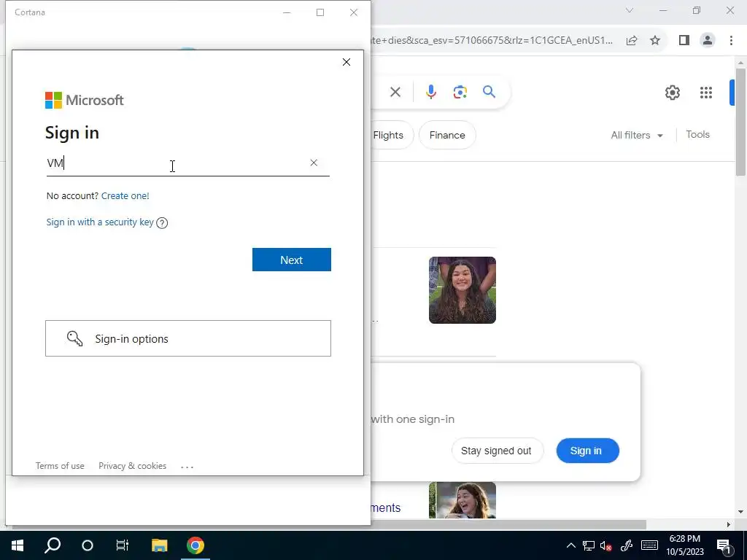The image size is (747, 560).
Task: Open the Windows Start menu
Action: click(x=18, y=545)
